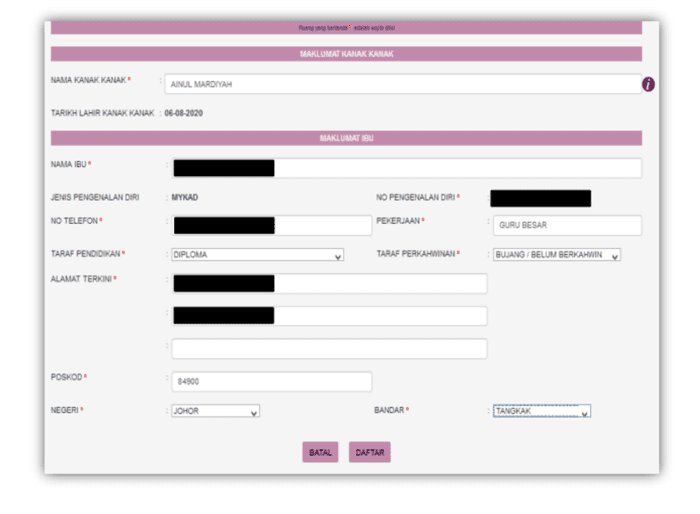Open the Taraf Pendidikan dropdown

(x=257, y=255)
